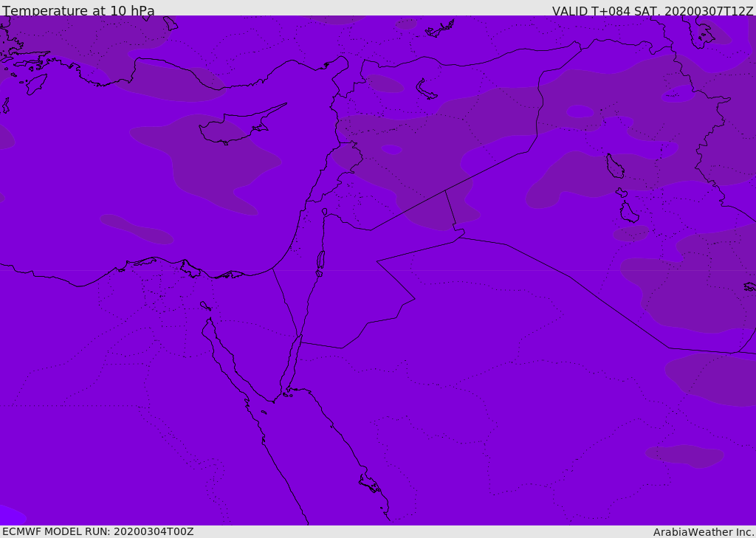Image resolution: width=756 pixels, height=538 pixels.
Task: Click the 'VALID T+084 SAT. 20200307T12Z' label
Action: (x=653, y=11)
